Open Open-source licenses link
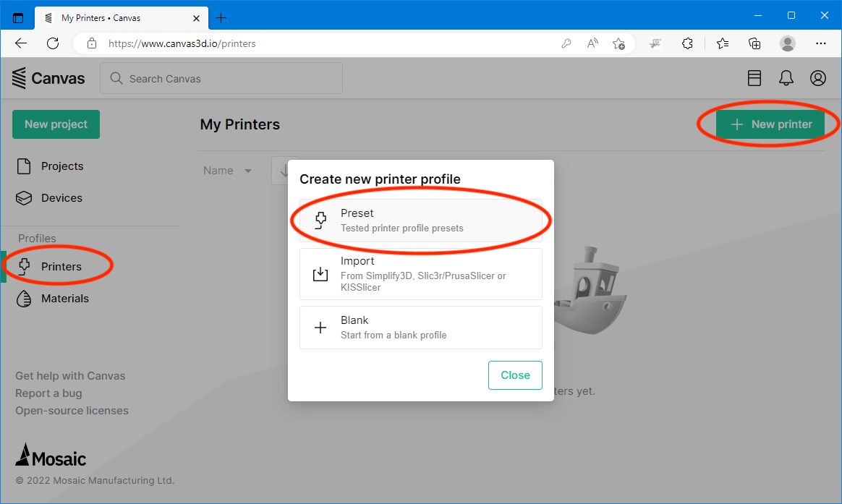 pyautogui.click(x=72, y=411)
